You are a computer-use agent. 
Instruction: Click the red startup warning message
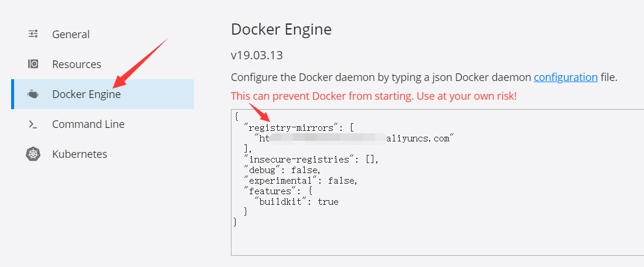click(373, 96)
